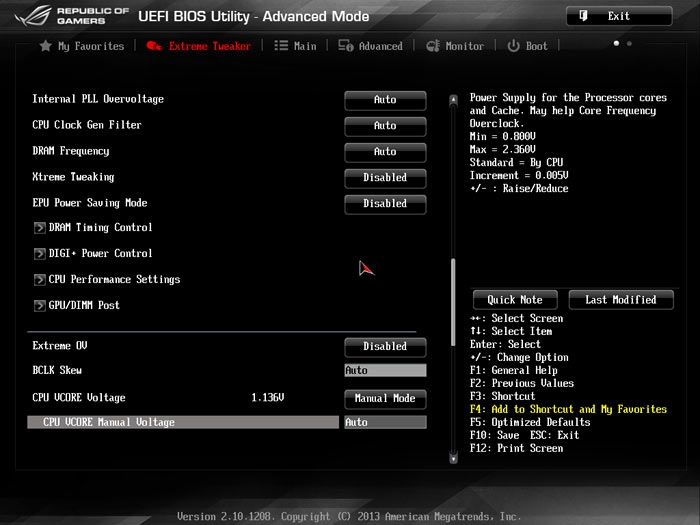Open the DRAM Frequency Auto dropdown
Screen dimensions: 700x525
[385, 152]
